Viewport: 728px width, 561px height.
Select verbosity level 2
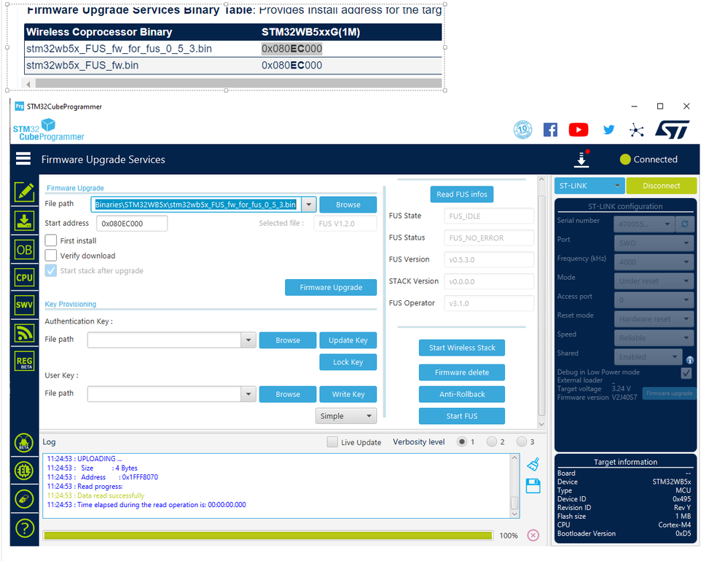492,442
